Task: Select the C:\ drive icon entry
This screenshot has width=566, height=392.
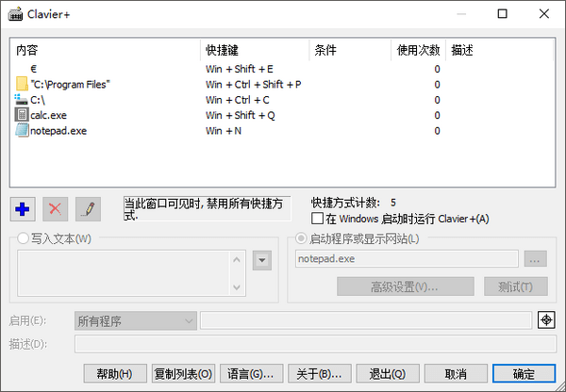Action: [x=23, y=100]
